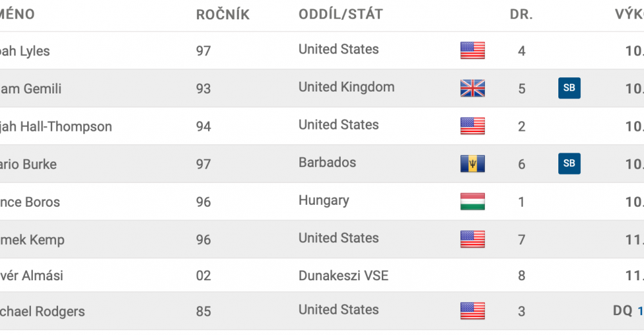Screen dimensions: 644x335
Task: Click the Hungary flag icon
Action: [x=472, y=202]
